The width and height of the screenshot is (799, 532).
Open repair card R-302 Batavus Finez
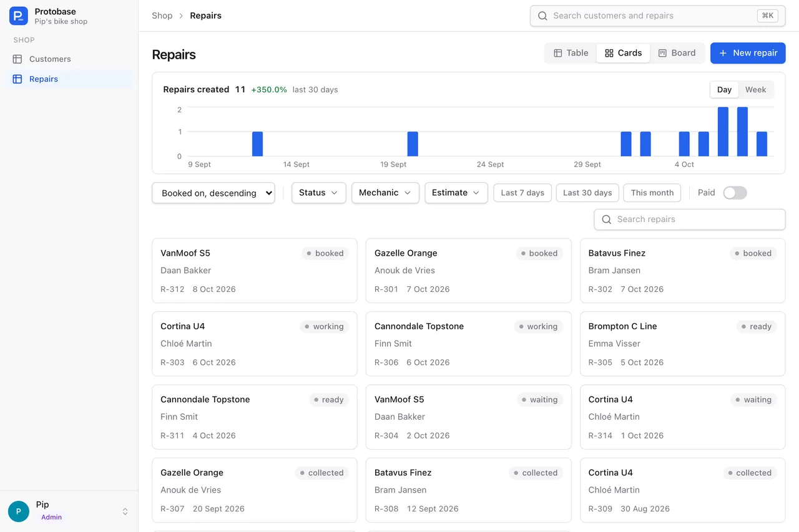coord(682,271)
